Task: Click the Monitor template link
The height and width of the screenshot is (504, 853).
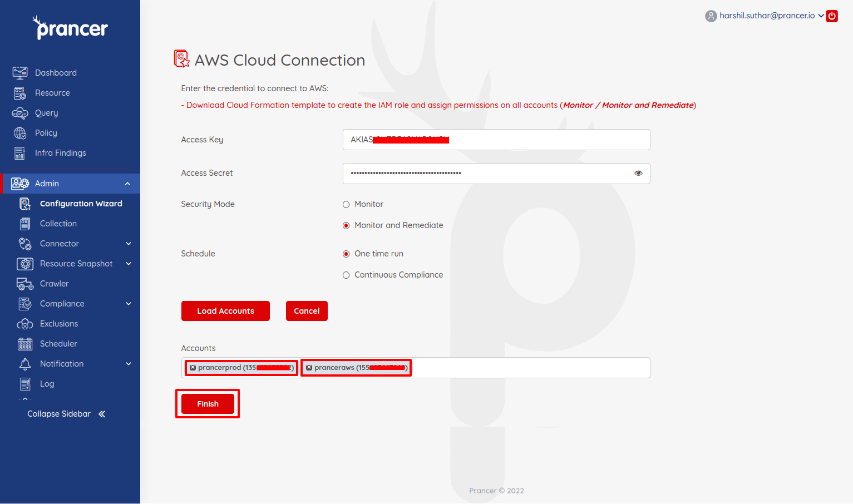Action: pos(578,105)
